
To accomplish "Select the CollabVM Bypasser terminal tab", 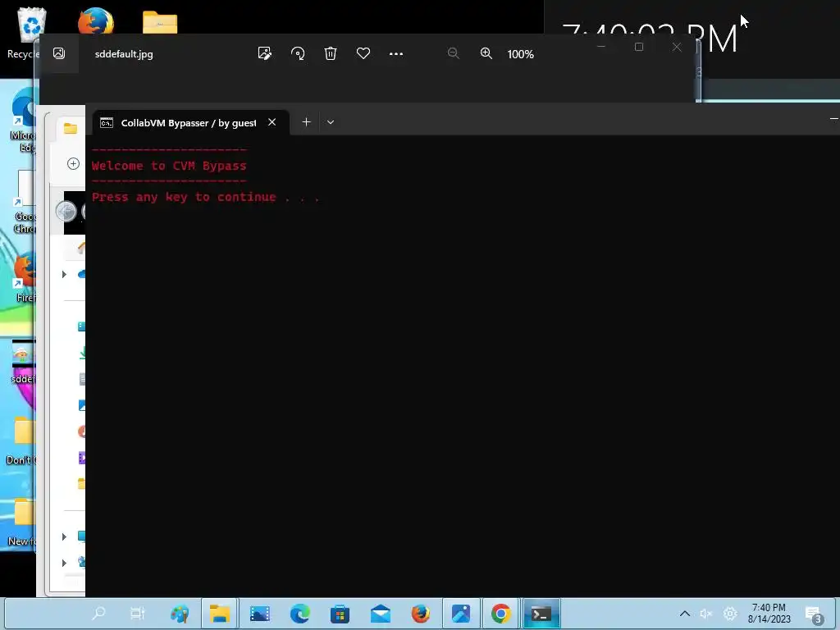I will click(x=189, y=123).
